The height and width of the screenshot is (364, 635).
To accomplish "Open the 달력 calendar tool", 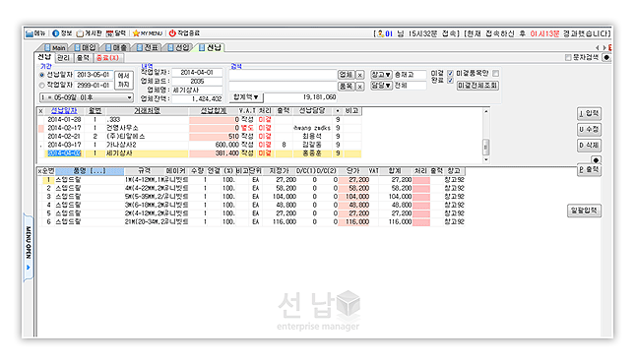I will point(109,33).
